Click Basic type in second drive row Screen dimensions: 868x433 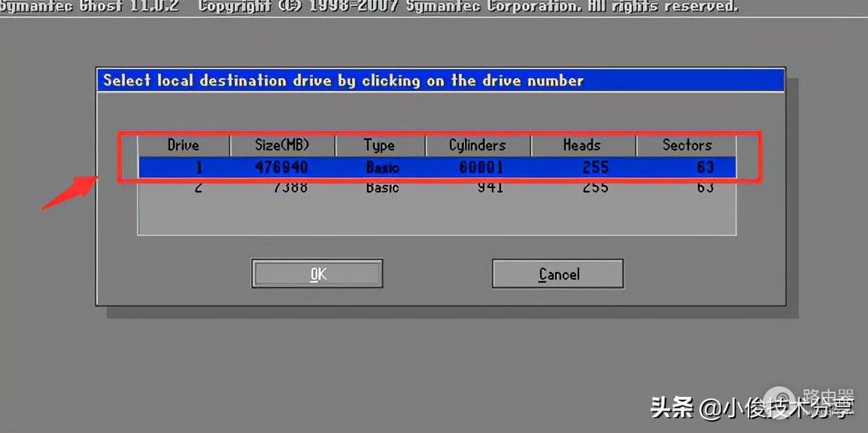382,187
